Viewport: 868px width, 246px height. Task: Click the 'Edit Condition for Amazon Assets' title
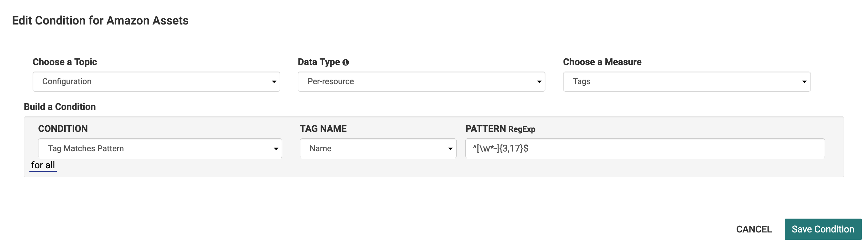click(x=100, y=21)
